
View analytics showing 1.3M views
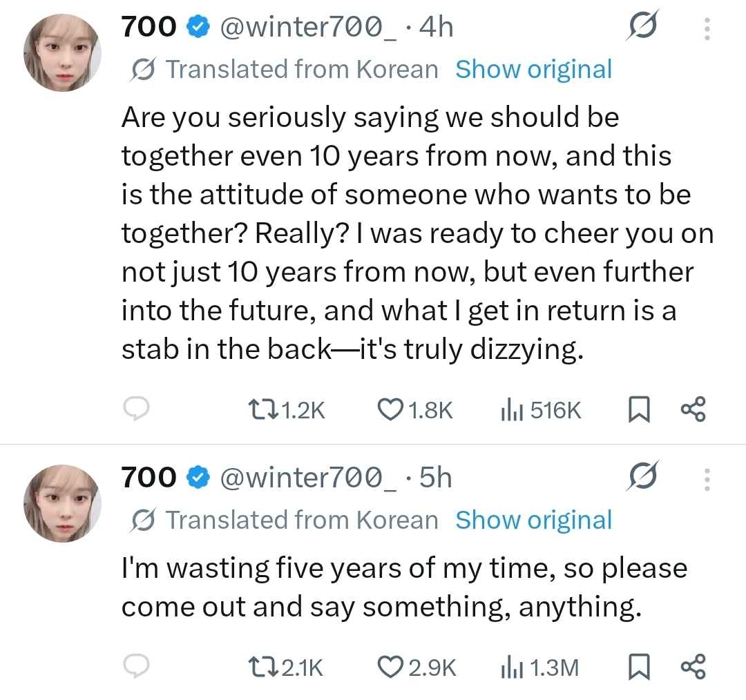point(539,667)
